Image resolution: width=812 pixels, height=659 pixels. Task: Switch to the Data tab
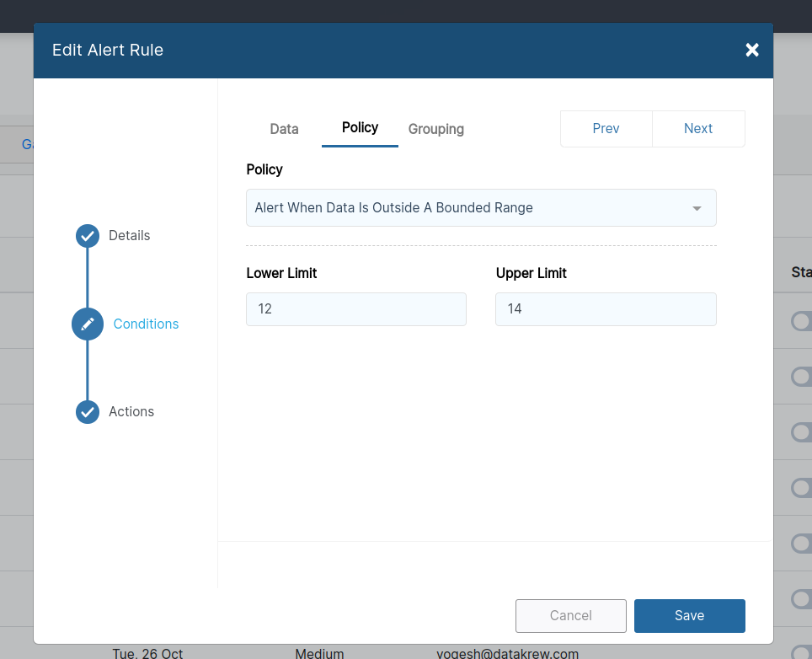(x=284, y=129)
